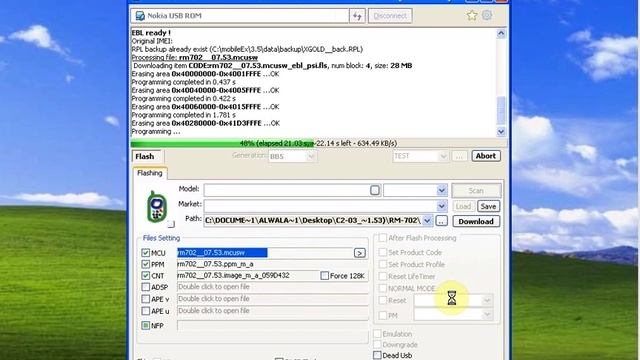Open settings via the gear icon
640x360 pixels.
[487, 16]
